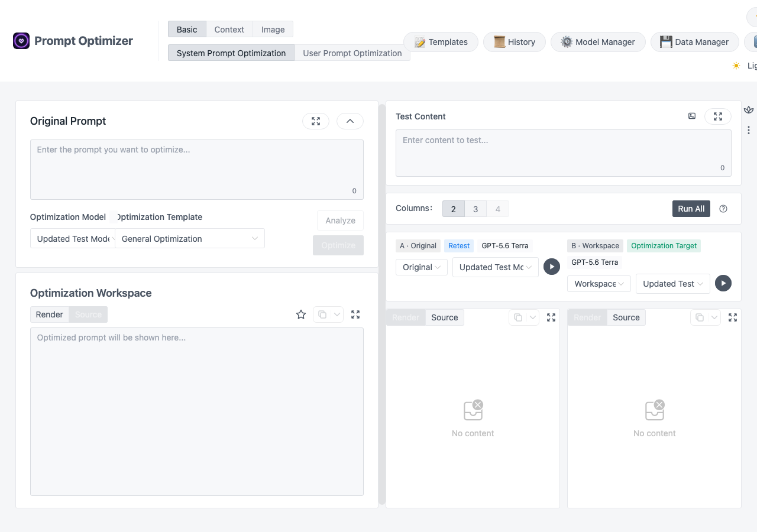The image size is (757, 532).
Task: Collapse the Original Prompt panel with chevron
Action: click(350, 121)
